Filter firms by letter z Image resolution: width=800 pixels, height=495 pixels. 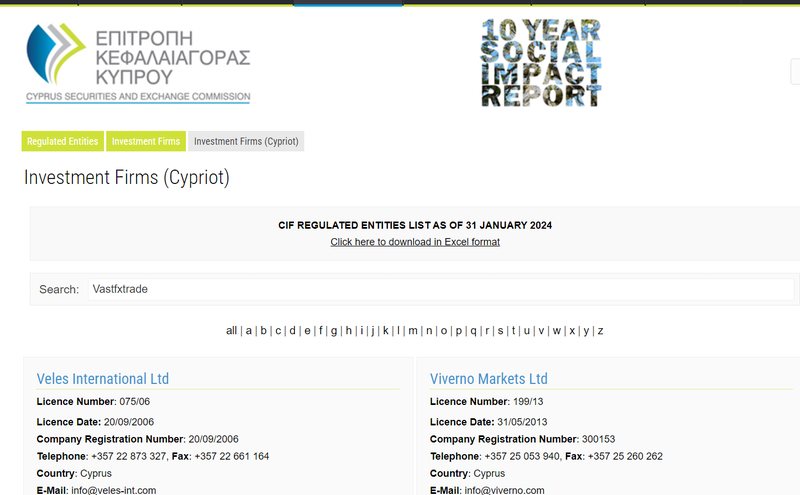[601, 331]
